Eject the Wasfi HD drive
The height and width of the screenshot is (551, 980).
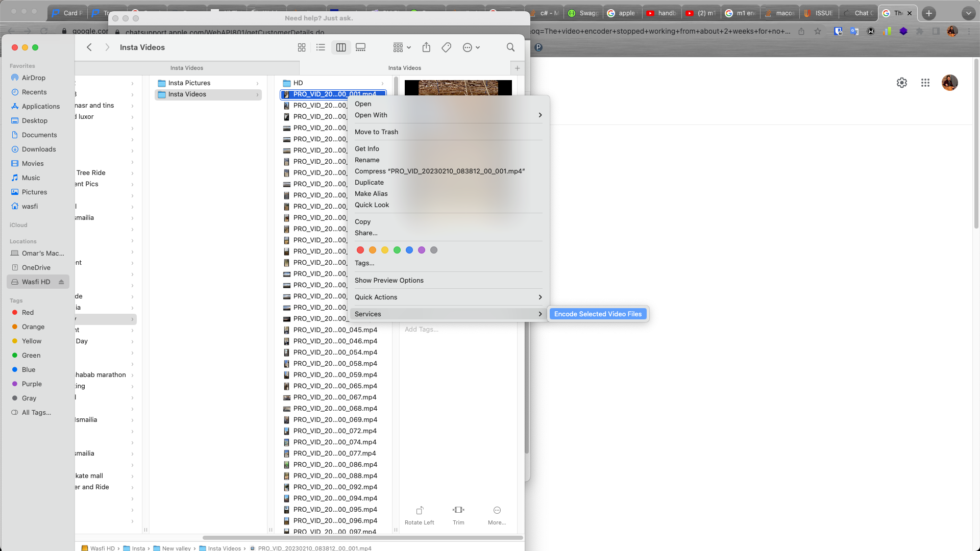(61, 282)
